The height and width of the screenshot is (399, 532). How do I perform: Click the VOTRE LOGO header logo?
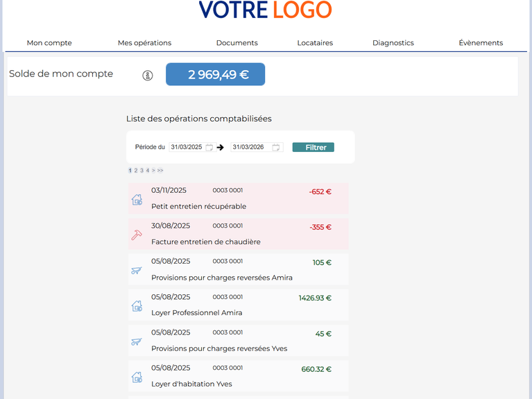click(266, 10)
